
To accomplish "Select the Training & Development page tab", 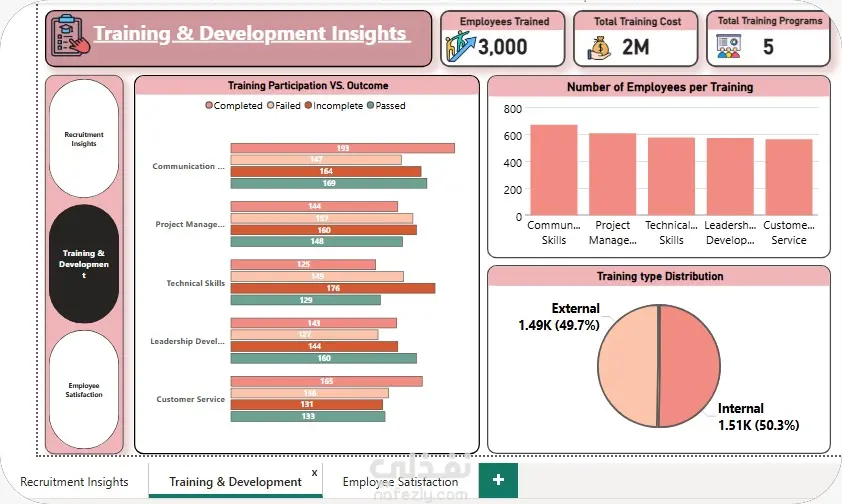I will click(x=235, y=482).
